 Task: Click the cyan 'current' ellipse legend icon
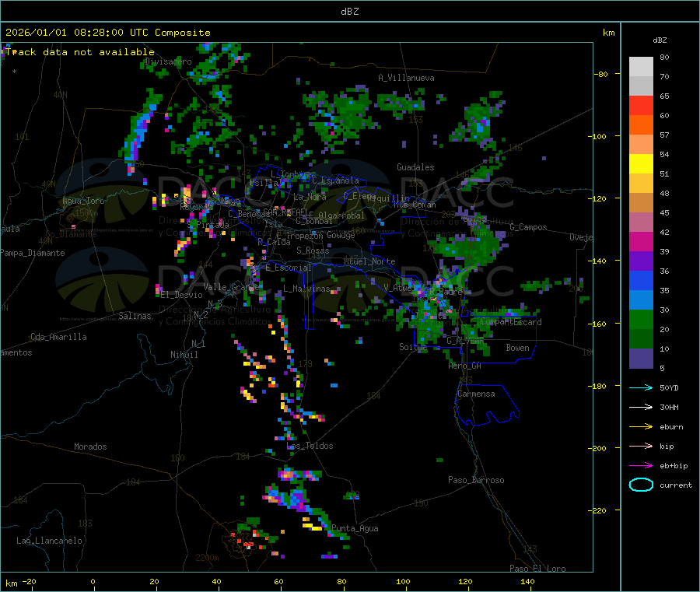pos(641,485)
